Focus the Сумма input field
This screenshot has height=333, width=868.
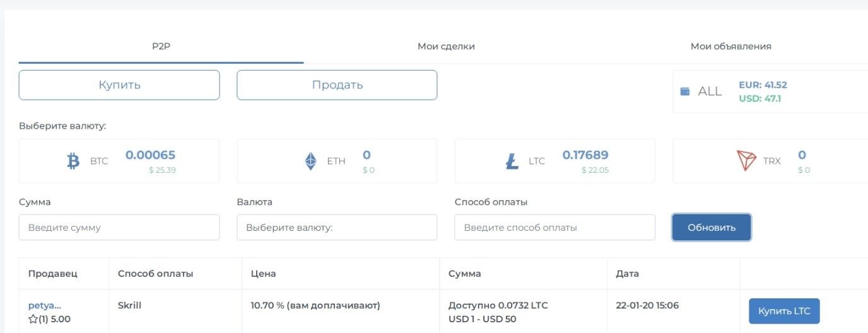pyautogui.click(x=119, y=228)
